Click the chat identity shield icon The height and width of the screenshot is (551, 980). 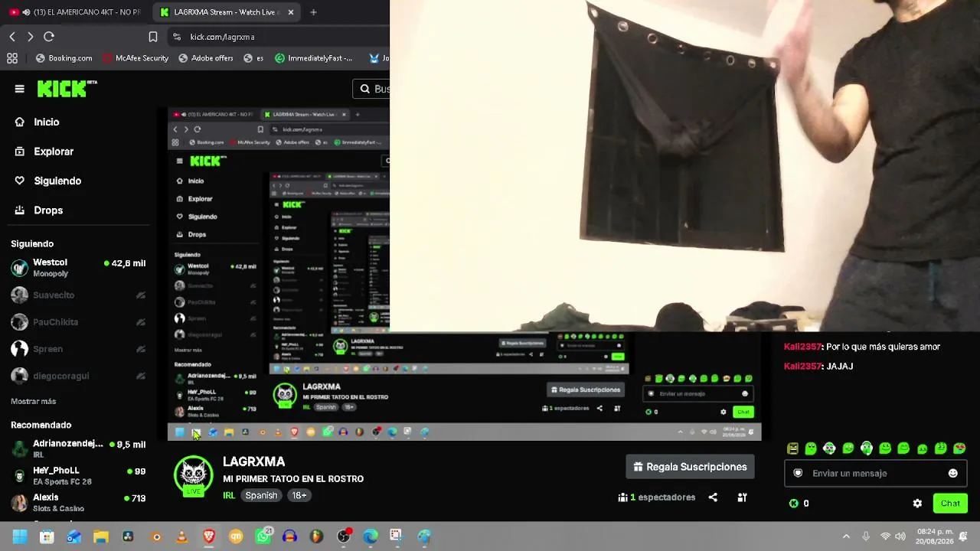(x=798, y=473)
